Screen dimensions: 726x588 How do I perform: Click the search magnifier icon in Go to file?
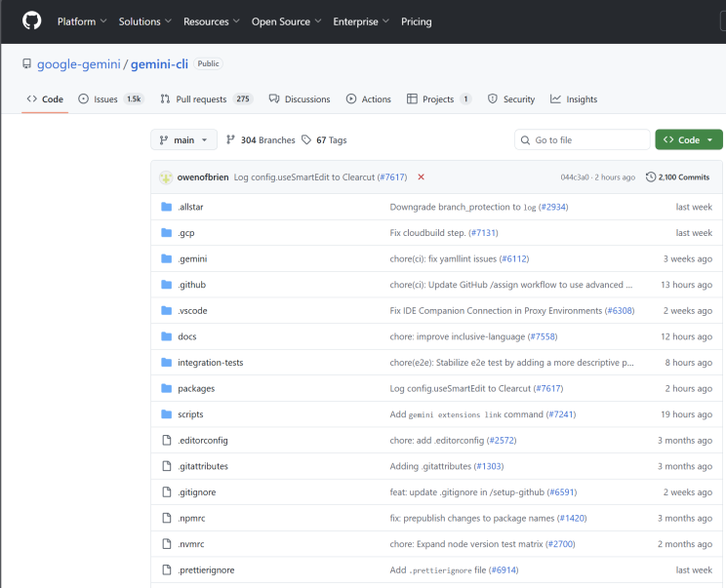[525, 140]
